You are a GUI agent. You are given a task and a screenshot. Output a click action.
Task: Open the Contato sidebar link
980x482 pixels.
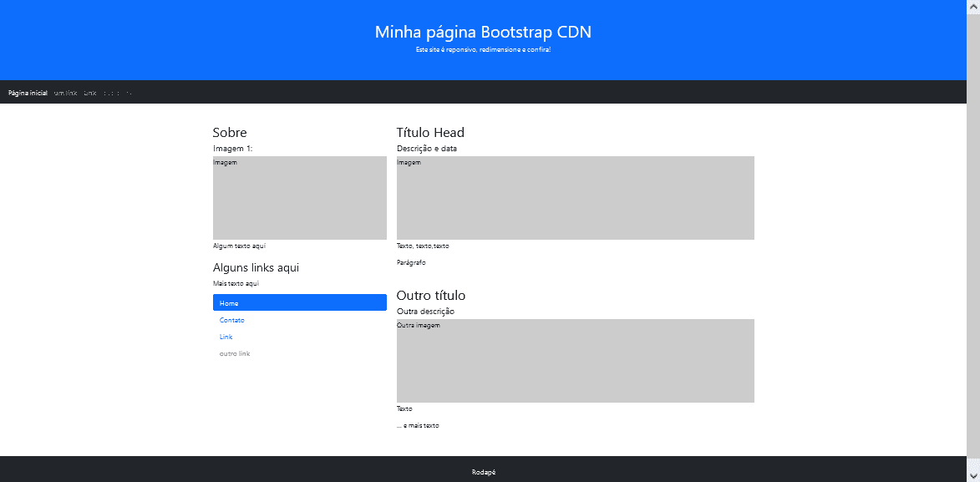pyautogui.click(x=232, y=320)
